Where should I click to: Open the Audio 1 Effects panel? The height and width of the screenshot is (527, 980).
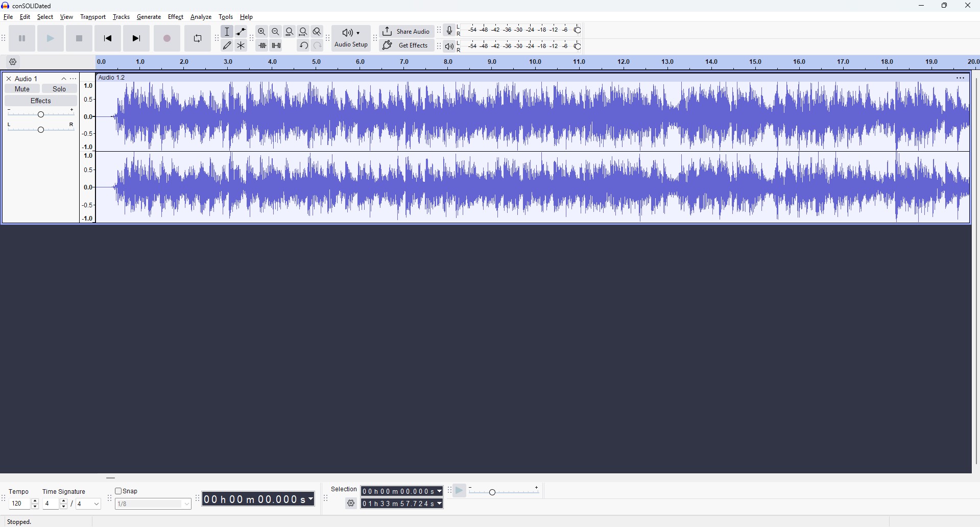(x=41, y=101)
